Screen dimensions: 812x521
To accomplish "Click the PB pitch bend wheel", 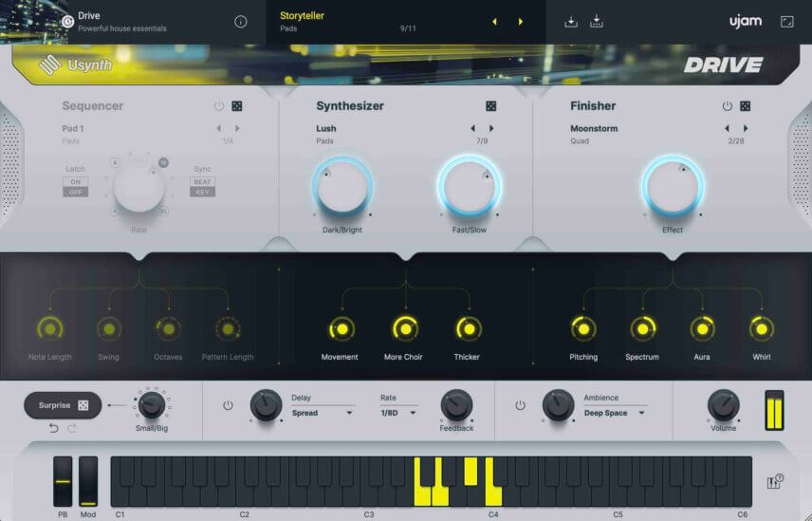I will click(63, 482).
